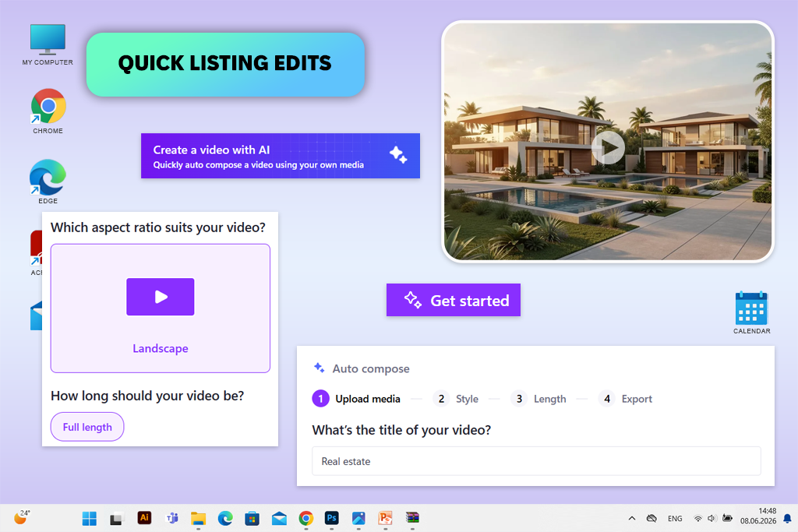
Task: Click the Quick Listing Edits banner
Action: coord(225,65)
